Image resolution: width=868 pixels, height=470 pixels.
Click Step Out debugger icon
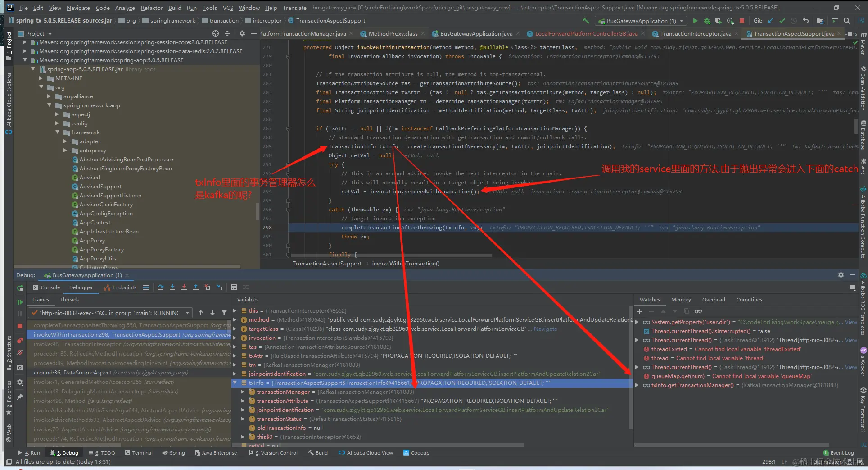click(196, 287)
